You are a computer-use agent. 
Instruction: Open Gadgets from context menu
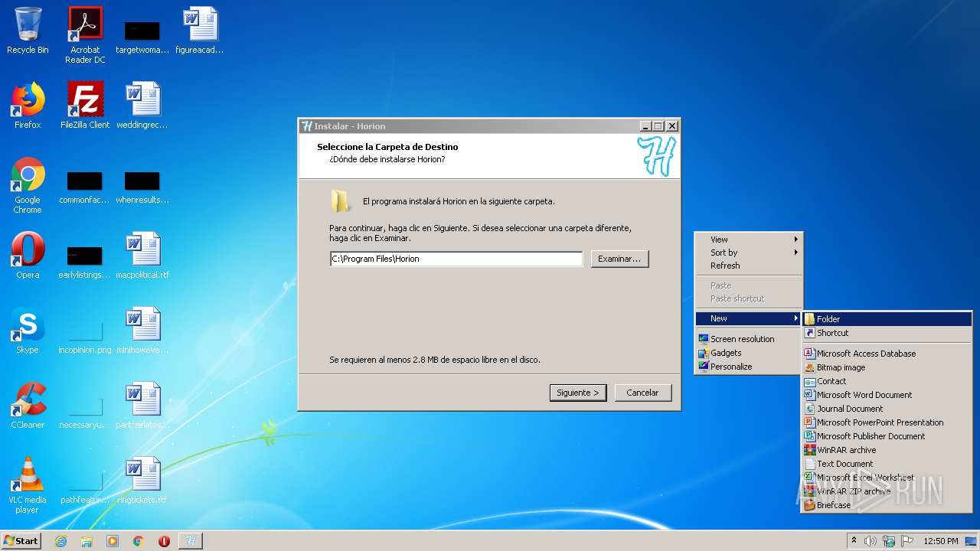748,353
